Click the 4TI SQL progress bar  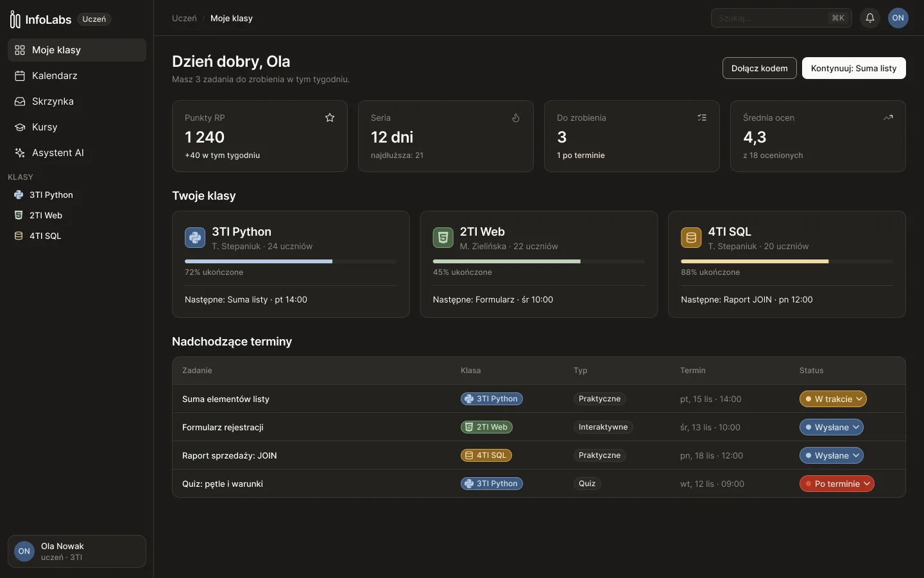pos(787,261)
